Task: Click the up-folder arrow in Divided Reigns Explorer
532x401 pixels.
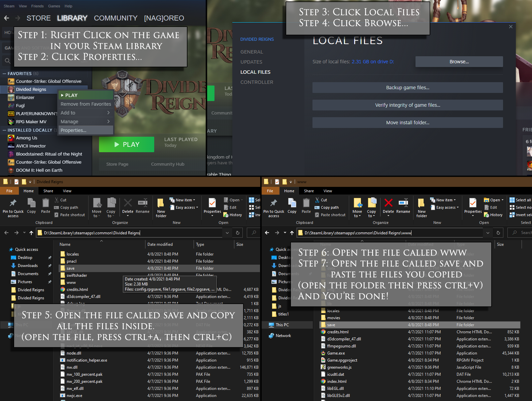Action: click(31, 233)
